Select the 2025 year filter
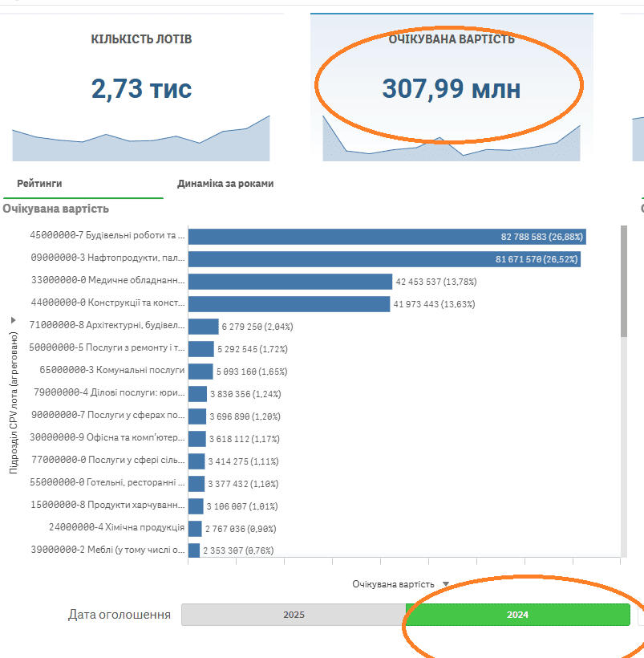The width and height of the screenshot is (644, 658). click(293, 615)
